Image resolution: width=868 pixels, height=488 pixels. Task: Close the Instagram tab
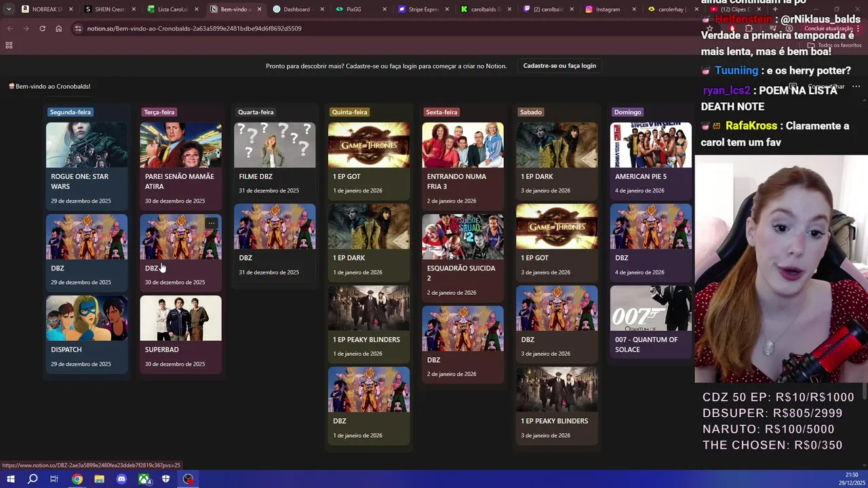(x=635, y=9)
